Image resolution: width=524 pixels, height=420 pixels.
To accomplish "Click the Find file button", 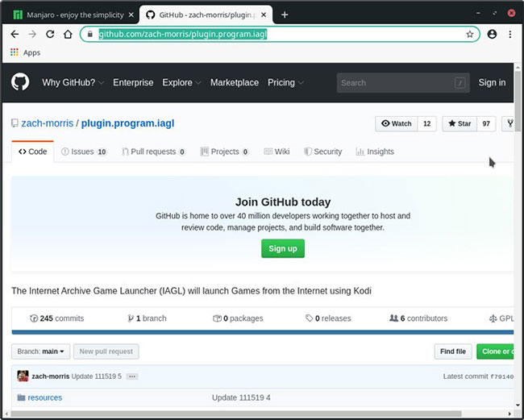I will coord(453,351).
